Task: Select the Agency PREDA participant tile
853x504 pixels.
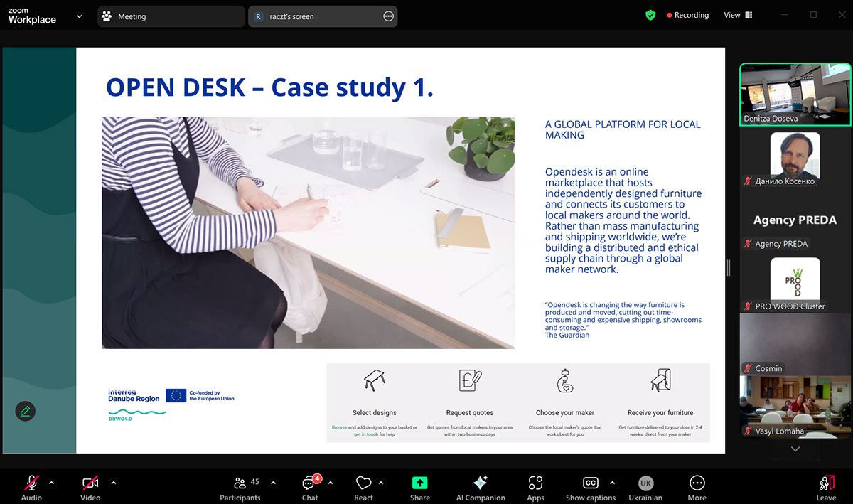Action: 795,220
